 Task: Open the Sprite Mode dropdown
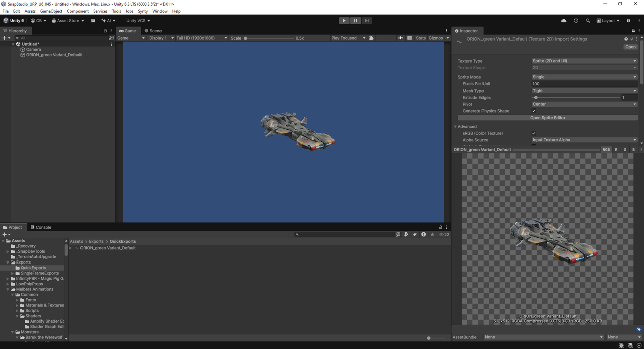click(x=585, y=77)
